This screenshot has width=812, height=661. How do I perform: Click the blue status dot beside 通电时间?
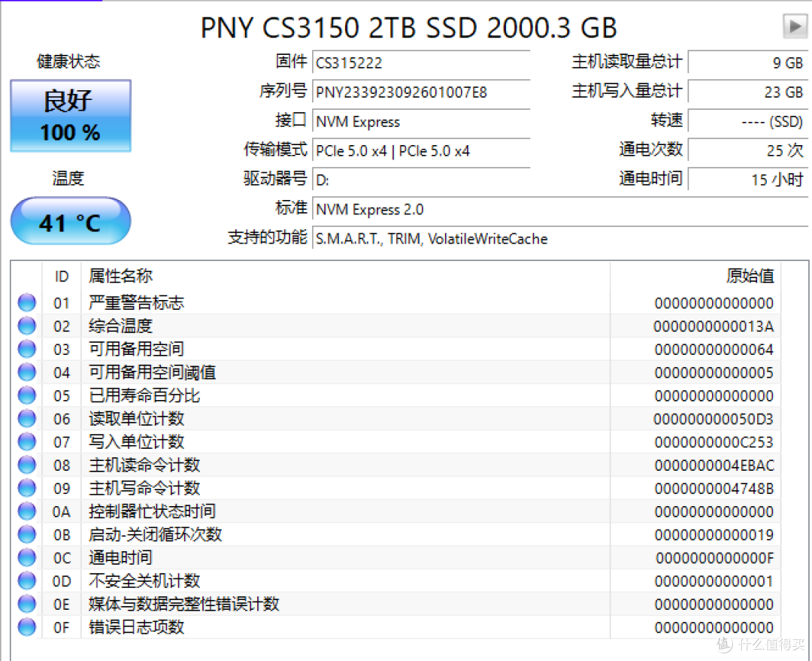(26, 557)
